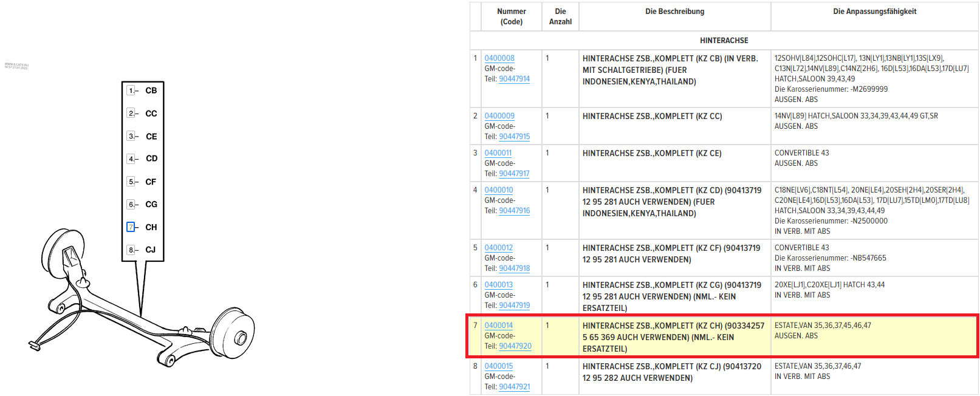Click code link 0400009
The width and height of the screenshot is (980, 396).
pyautogui.click(x=499, y=116)
